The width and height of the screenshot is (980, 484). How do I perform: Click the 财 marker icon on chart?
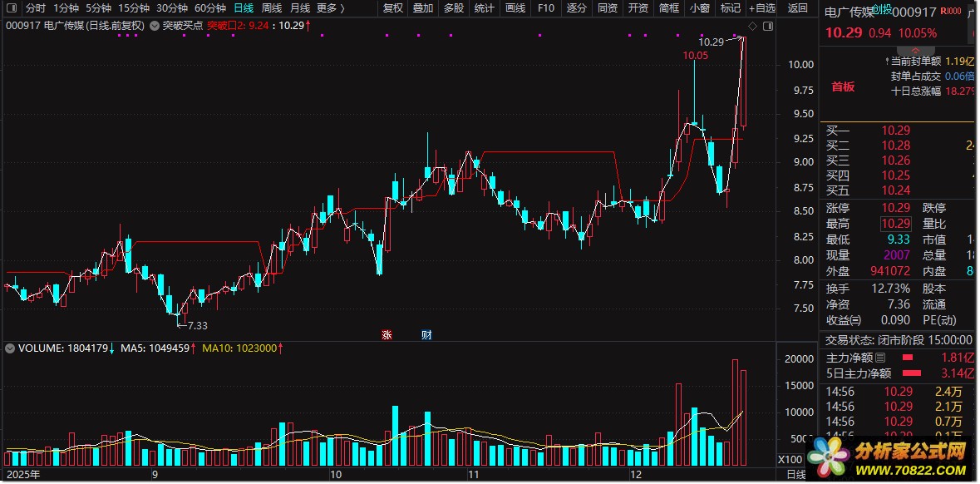click(x=426, y=335)
